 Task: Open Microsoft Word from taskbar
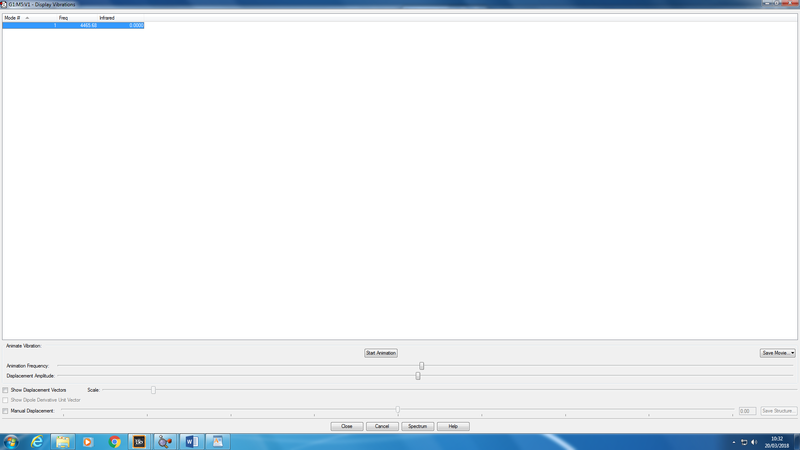point(191,442)
